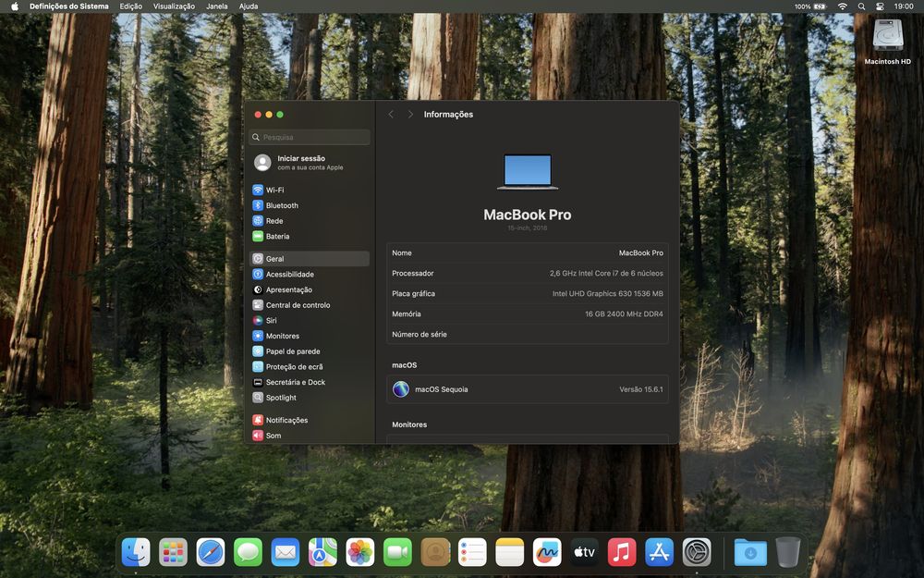
Task: Open the Edição menu
Action: point(131,6)
